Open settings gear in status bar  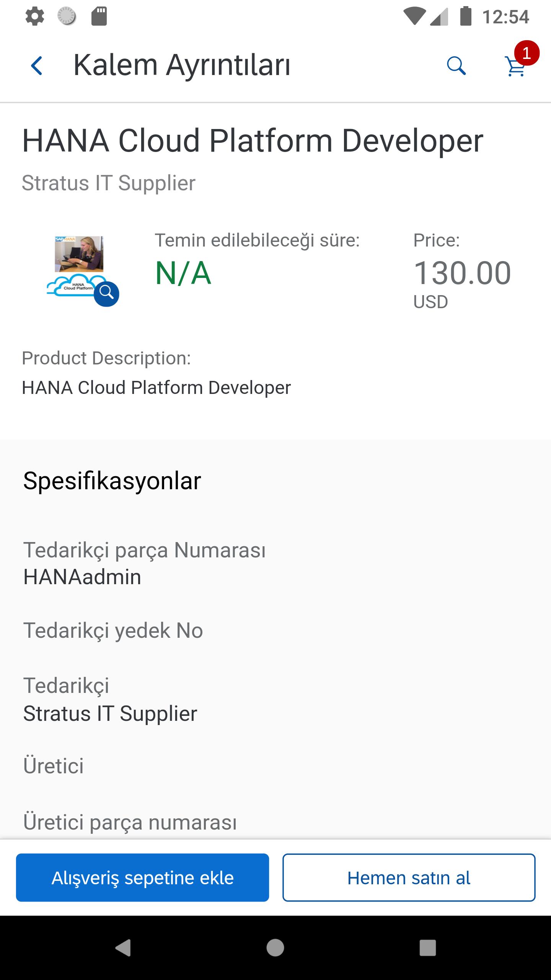pos(35,17)
